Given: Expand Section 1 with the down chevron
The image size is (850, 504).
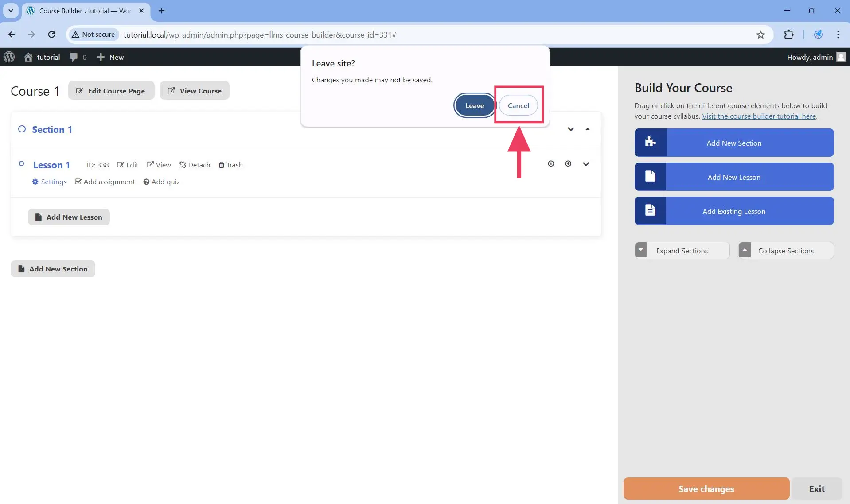Looking at the screenshot, I should pos(571,129).
